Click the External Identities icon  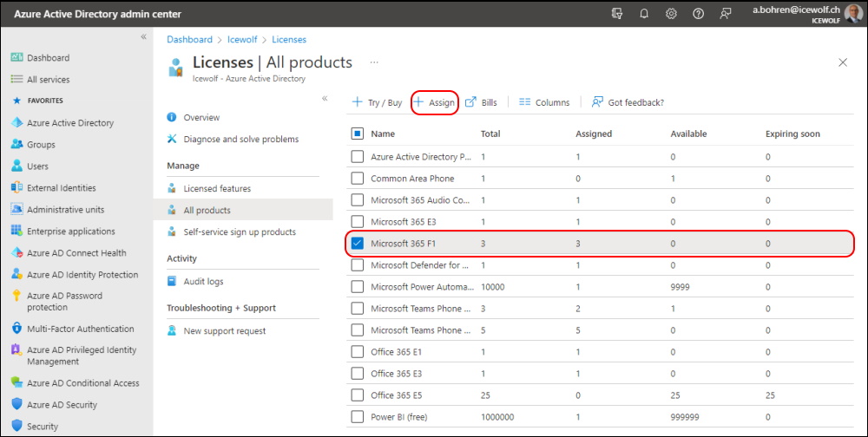click(x=17, y=187)
